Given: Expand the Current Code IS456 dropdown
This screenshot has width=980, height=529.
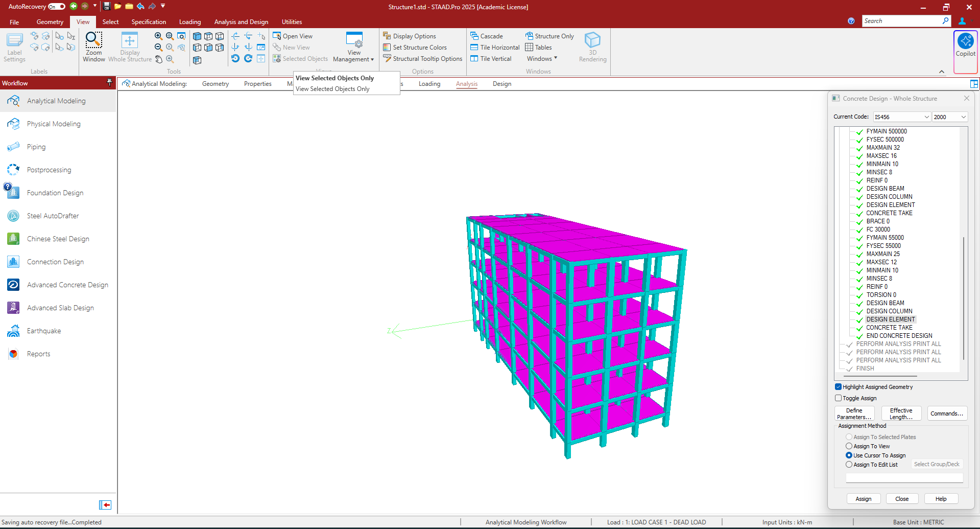Looking at the screenshot, I should click(902, 117).
